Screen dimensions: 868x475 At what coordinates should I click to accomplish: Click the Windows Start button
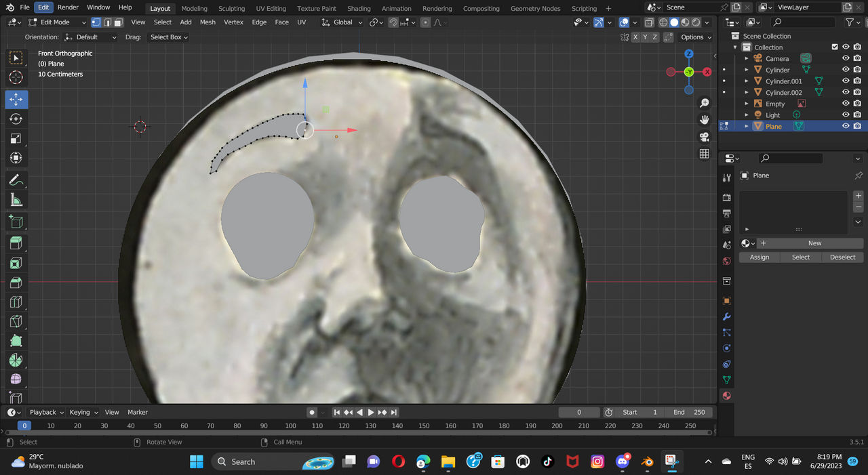coord(196,461)
